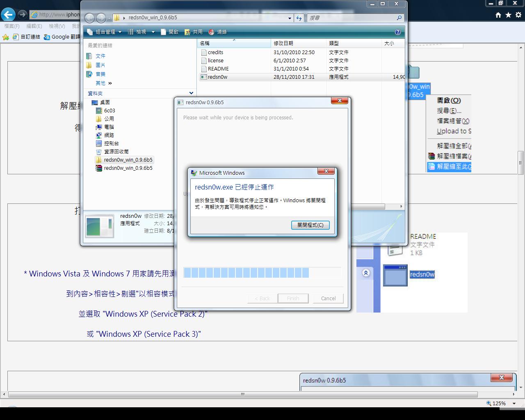Open the IE favorites star icon
The height and width of the screenshot is (420, 525).
pyautogui.click(x=508, y=15)
